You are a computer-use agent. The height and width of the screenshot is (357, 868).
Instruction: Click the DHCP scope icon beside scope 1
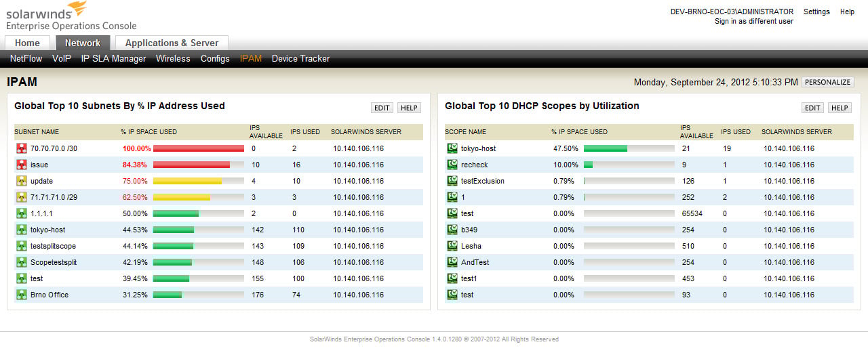tap(452, 197)
